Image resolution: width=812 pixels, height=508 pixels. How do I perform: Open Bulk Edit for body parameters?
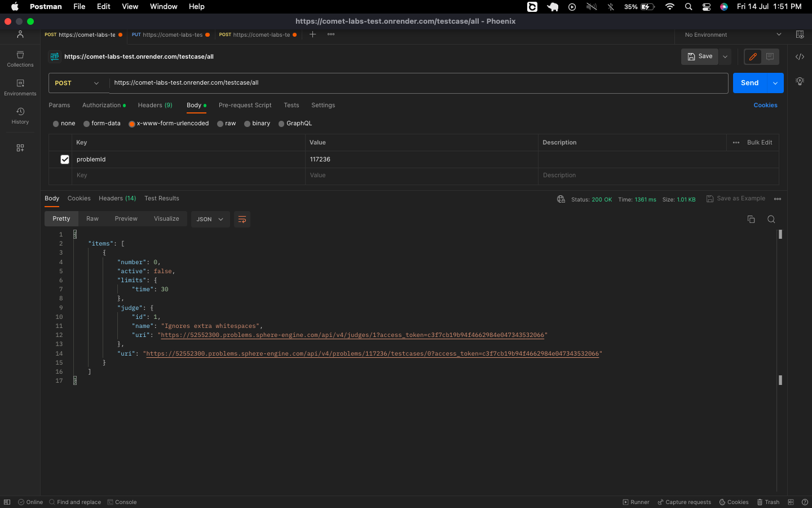click(760, 143)
